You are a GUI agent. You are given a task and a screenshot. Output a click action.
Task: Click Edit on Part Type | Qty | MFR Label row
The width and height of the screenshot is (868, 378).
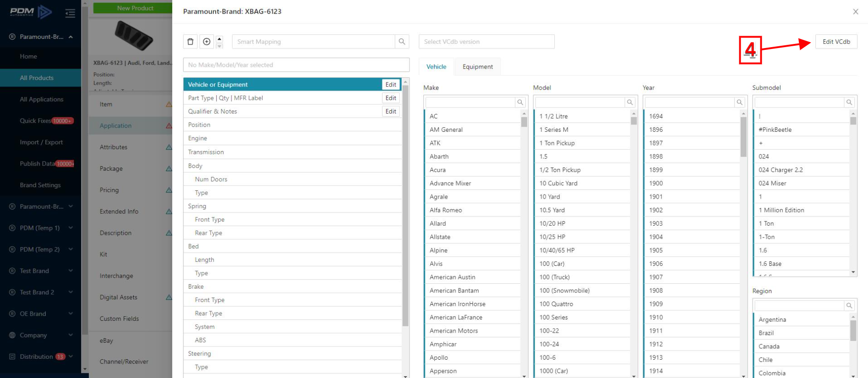391,98
